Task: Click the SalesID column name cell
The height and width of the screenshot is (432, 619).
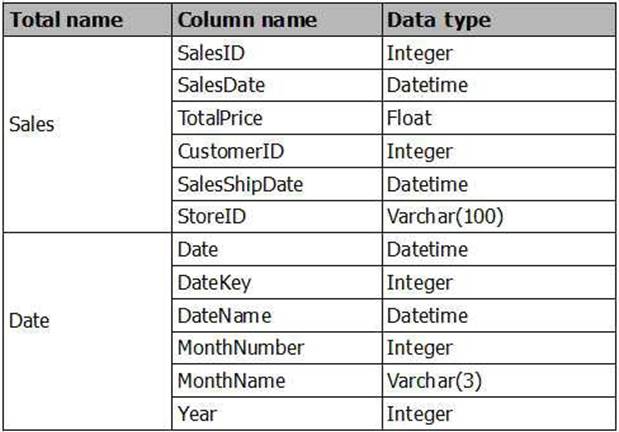Action: tap(208, 53)
